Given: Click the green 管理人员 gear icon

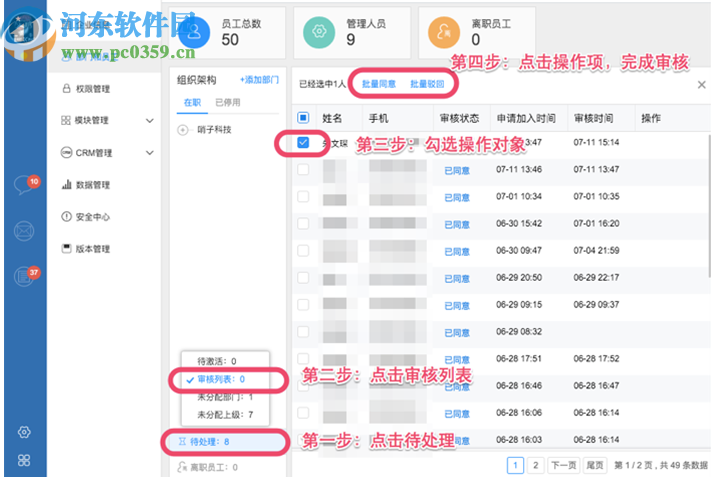Looking at the screenshot, I should pos(319,32).
